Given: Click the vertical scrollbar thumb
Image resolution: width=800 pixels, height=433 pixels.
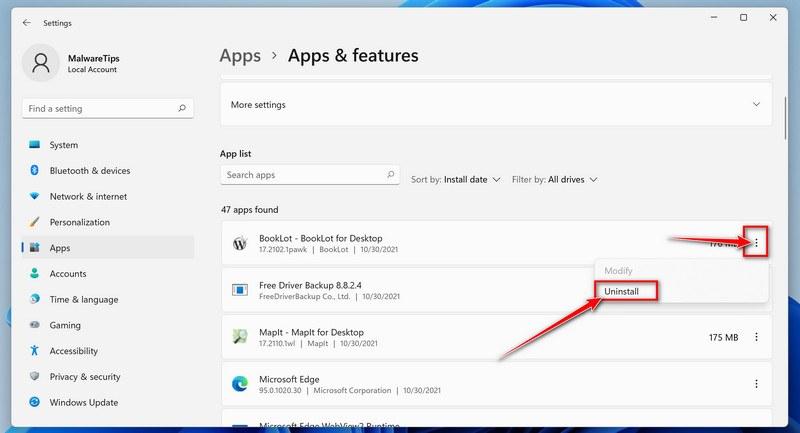Looking at the screenshot, I should pyautogui.click(x=785, y=118).
